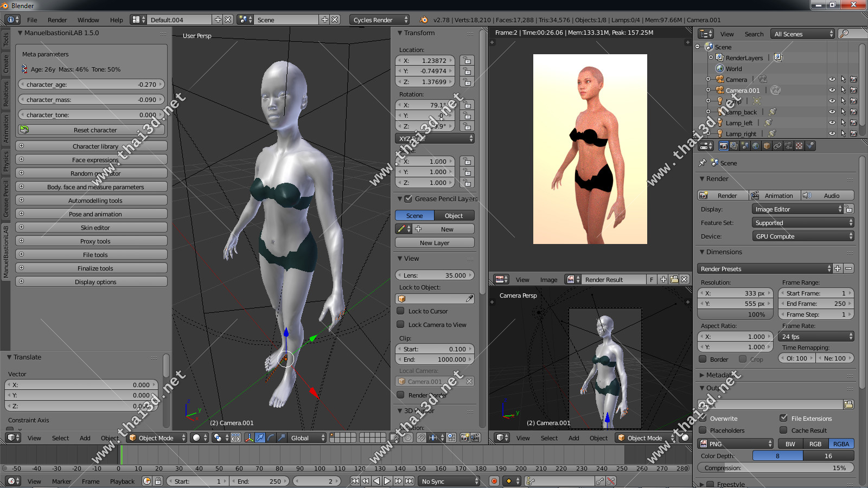Open the Feature Set Supported dropdown
The image size is (868, 488).
tap(803, 222)
